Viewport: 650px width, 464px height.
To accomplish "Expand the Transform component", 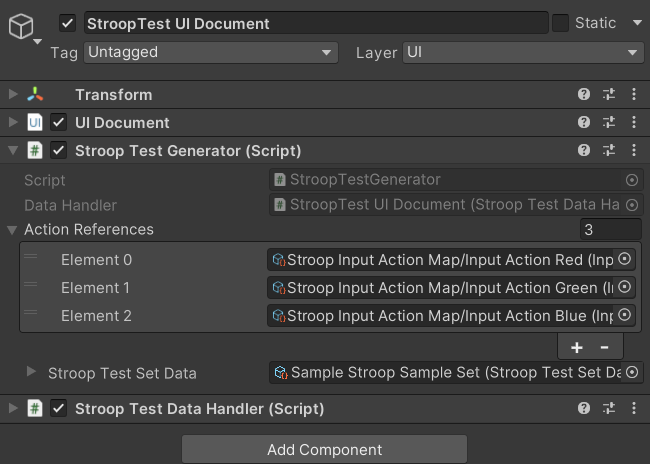I will click(x=13, y=94).
